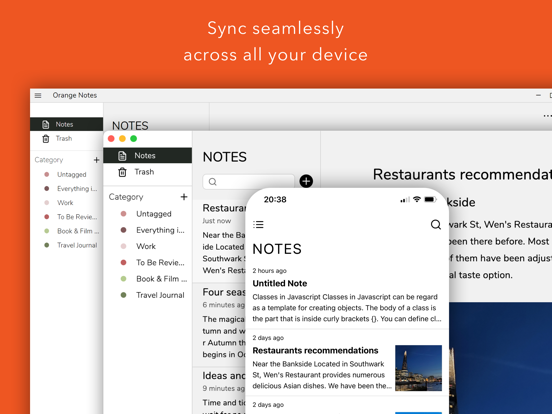Image resolution: width=552 pixels, height=414 pixels.
Task: Open the list menu icon on the phone
Action: click(258, 225)
